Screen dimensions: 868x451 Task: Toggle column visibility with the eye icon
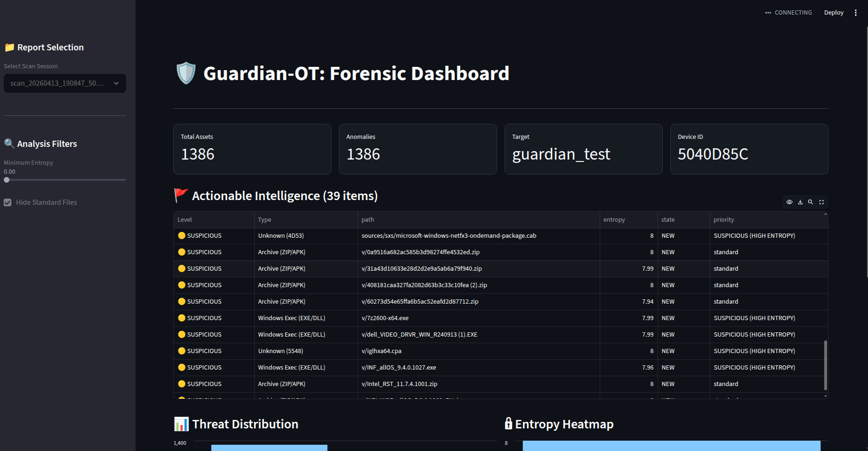pos(789,202)
